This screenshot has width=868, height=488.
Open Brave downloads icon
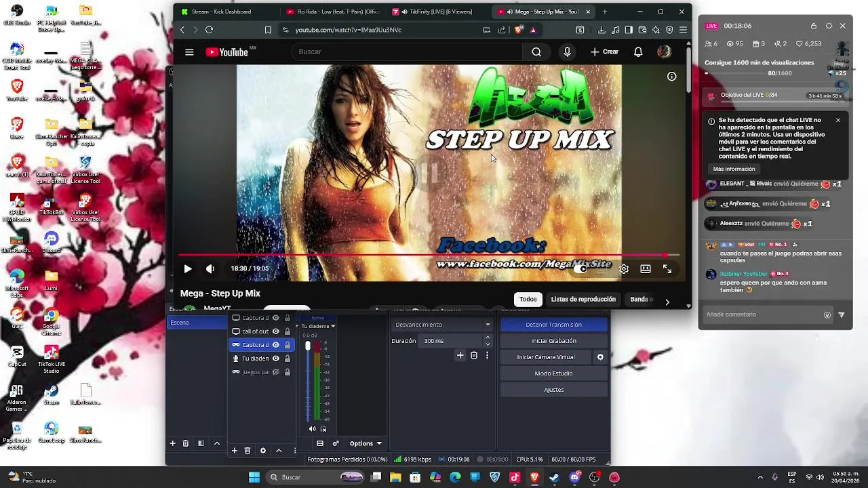point(601,30)
